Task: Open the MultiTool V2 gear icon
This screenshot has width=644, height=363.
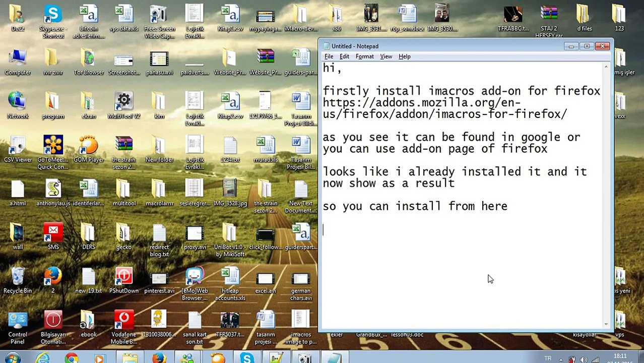Action: pos(124,106)
